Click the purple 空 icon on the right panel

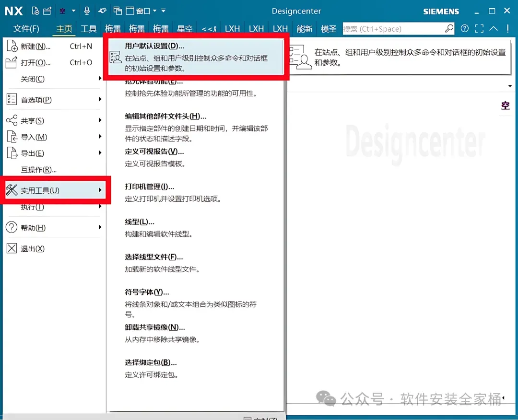pyautogui.click(x=505, y=105)
